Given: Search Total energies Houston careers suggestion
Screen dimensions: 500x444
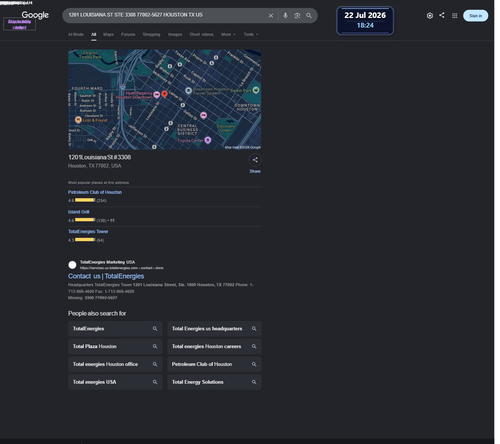Looking at the screenshot, I should [x=214, y=347].
